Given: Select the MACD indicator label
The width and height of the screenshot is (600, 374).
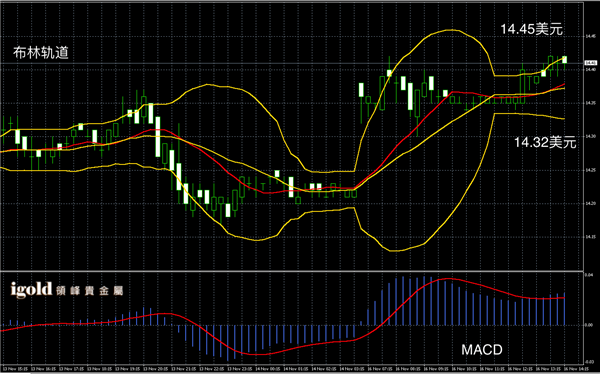Looking at the screenshot, I should (482, 350).
